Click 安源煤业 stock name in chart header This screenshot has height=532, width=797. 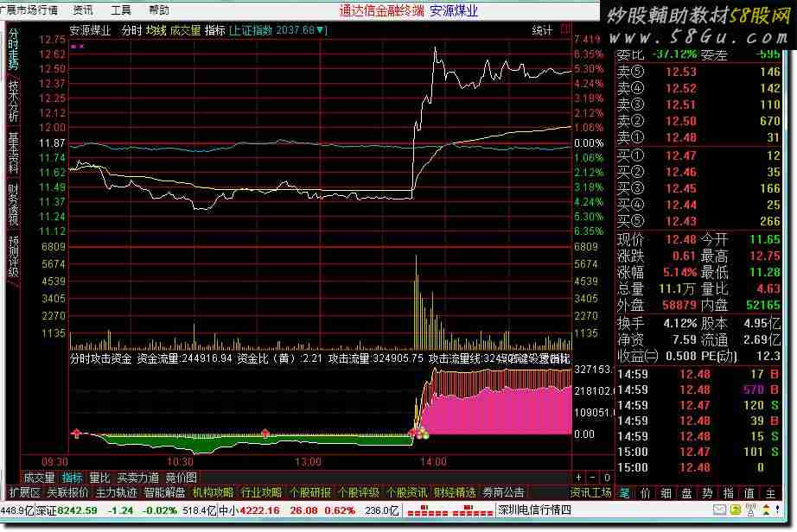point(90,30)
